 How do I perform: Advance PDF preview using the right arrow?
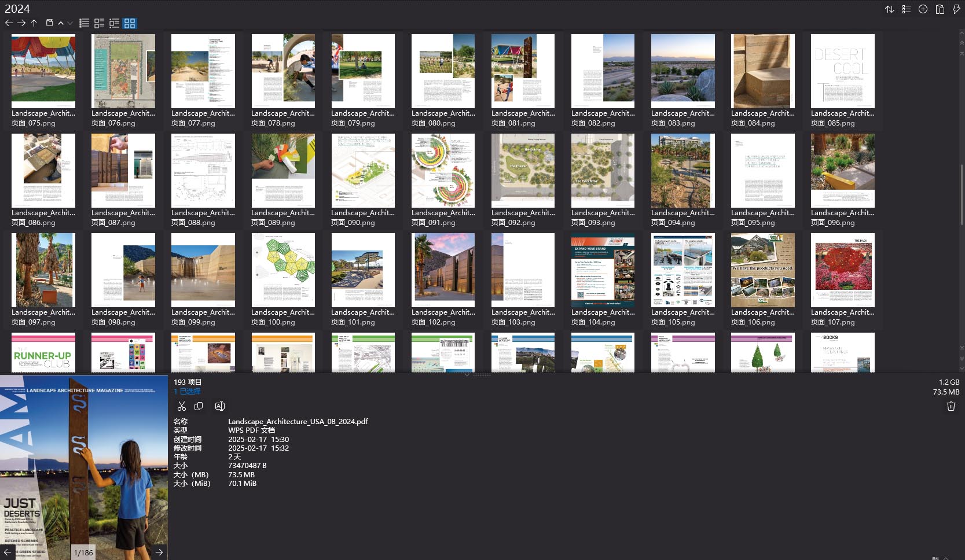159,552
